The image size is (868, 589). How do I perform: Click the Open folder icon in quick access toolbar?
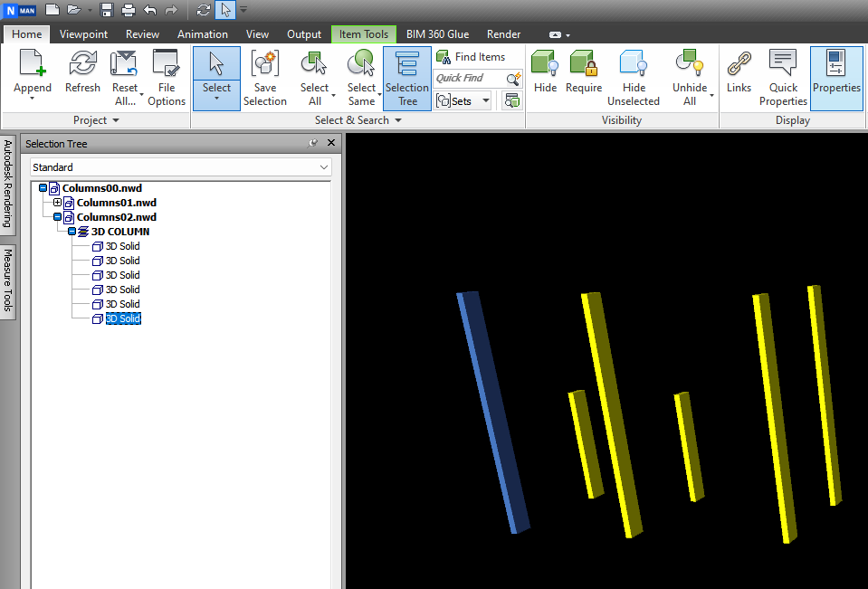tap(73, 9)
